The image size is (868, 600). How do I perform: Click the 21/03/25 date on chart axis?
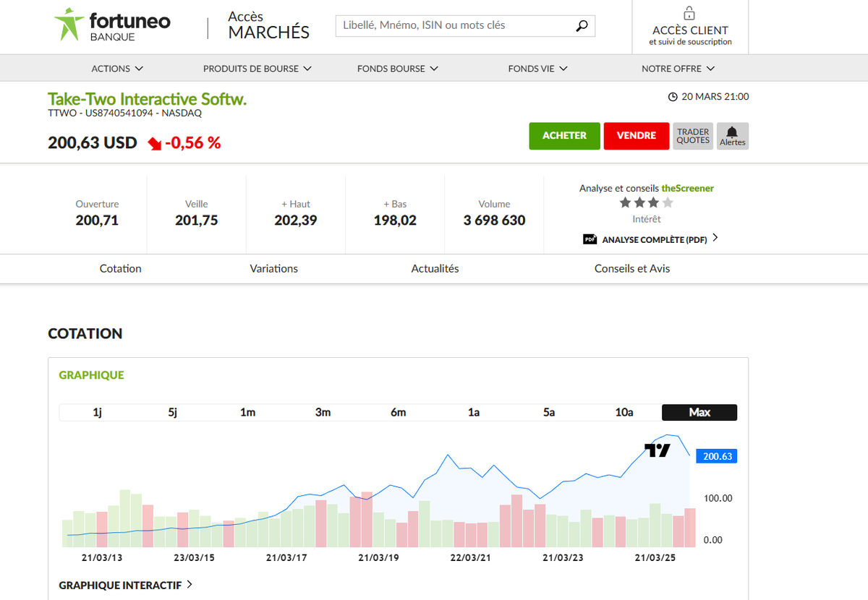point(655,558)
